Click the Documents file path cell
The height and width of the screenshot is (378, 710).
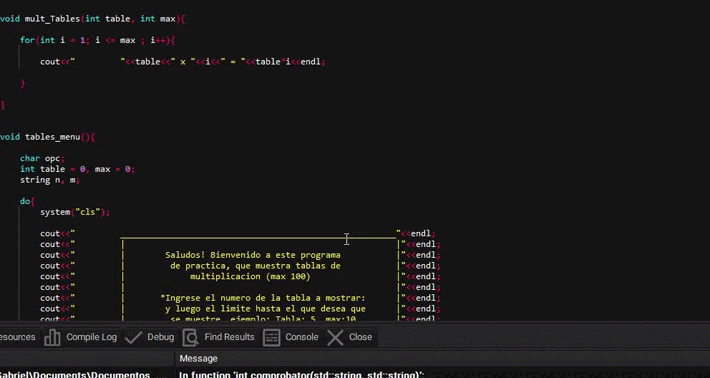coord(75,374)
